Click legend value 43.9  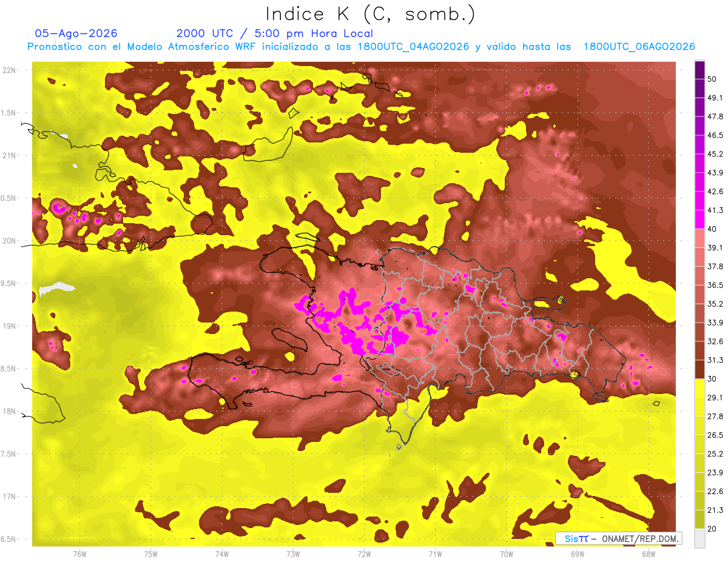coord(715,173)
